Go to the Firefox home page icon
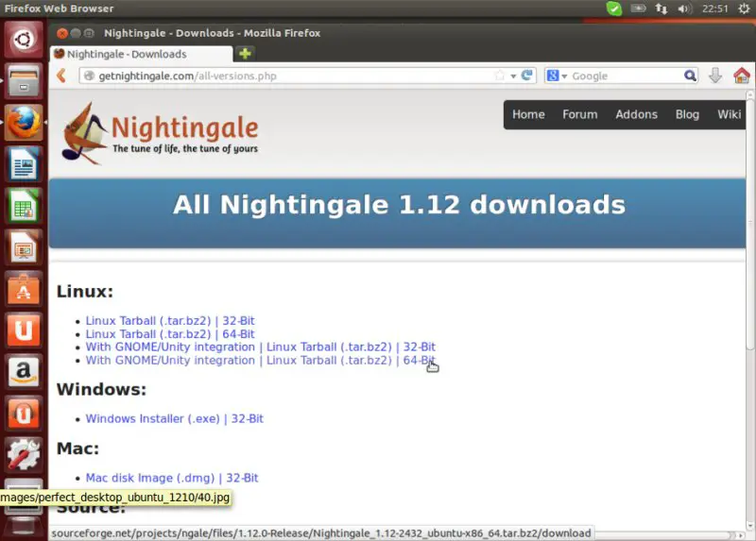Screen dimensions: 756x541 (x=742, y=76)
